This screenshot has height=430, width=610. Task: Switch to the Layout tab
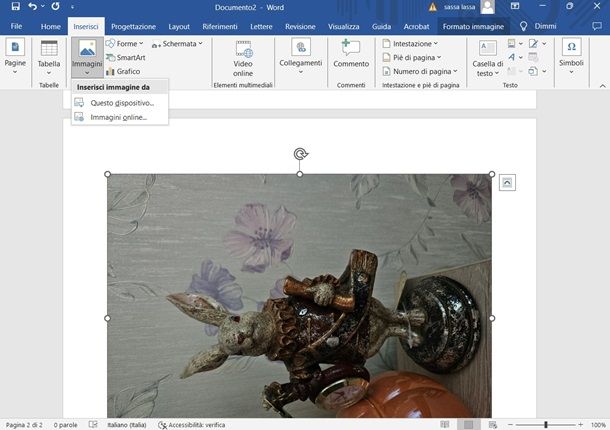tap(179, 26)
